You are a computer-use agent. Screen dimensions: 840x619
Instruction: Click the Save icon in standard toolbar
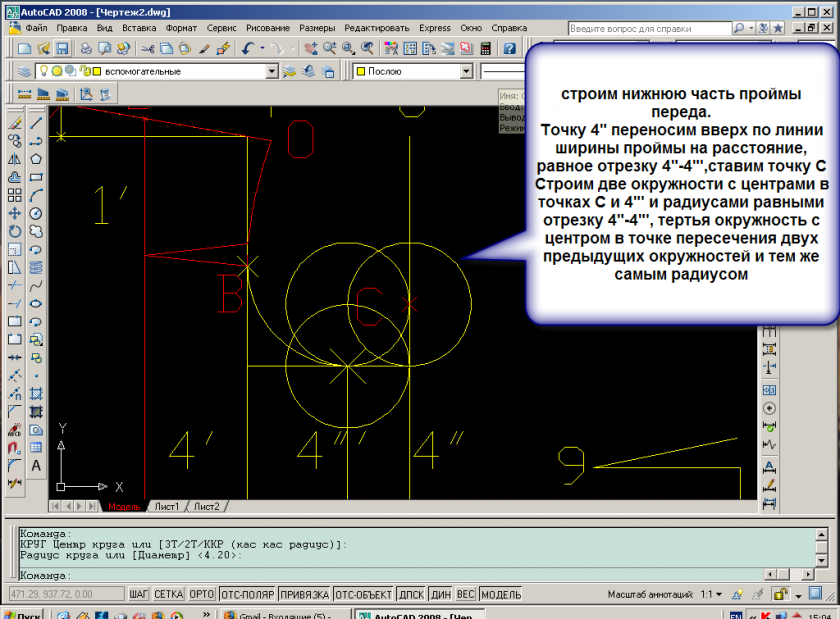pos(62,48)
